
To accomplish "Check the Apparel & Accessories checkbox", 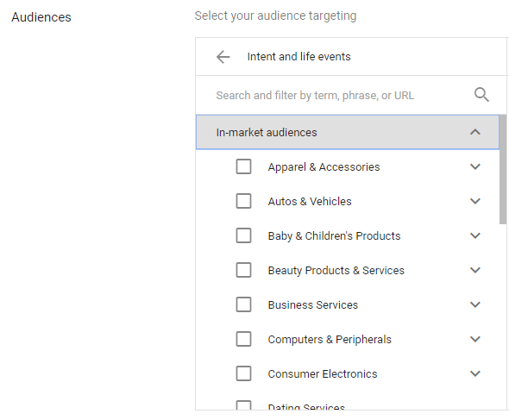I will click(243, 166).
